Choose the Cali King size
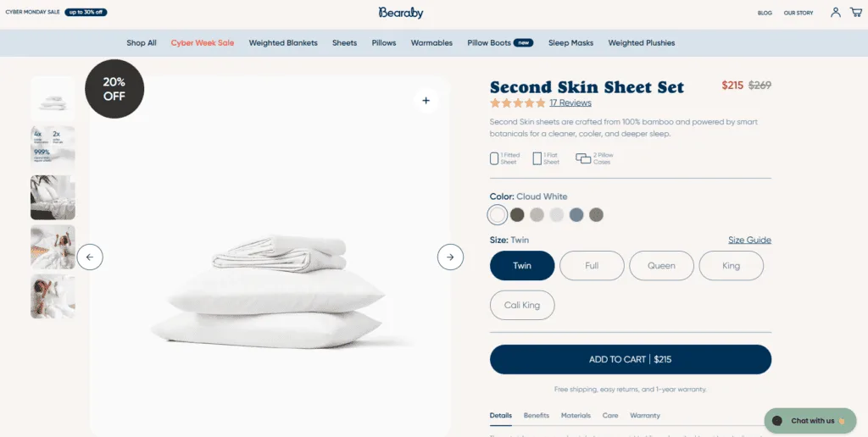This screenshot has height=437, width=868. [x=522, y=305]
